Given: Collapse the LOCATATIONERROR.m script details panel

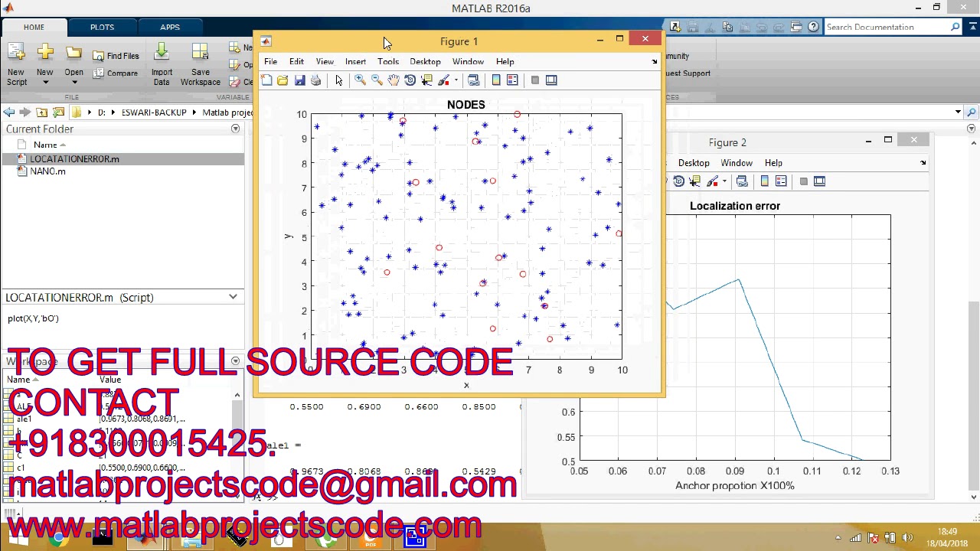Looking at the screenshot, I should [233, 297].
